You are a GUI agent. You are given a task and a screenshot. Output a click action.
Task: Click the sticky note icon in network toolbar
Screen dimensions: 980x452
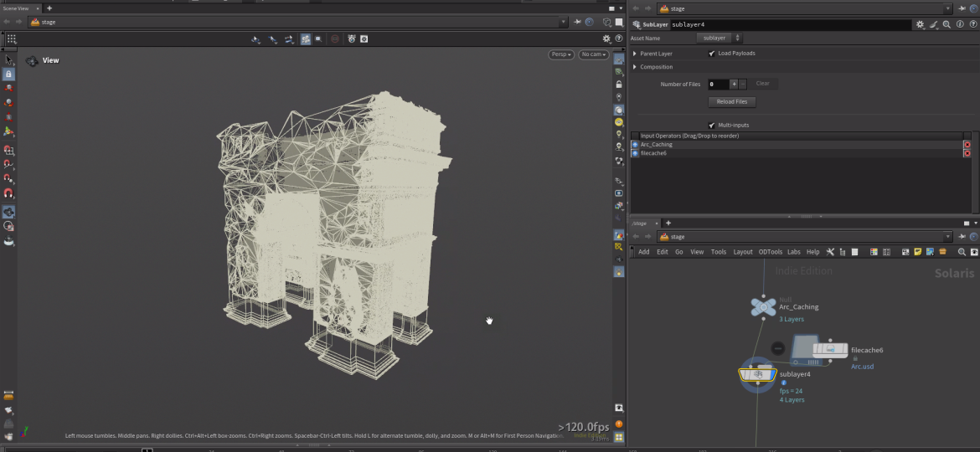coord(918,252)
